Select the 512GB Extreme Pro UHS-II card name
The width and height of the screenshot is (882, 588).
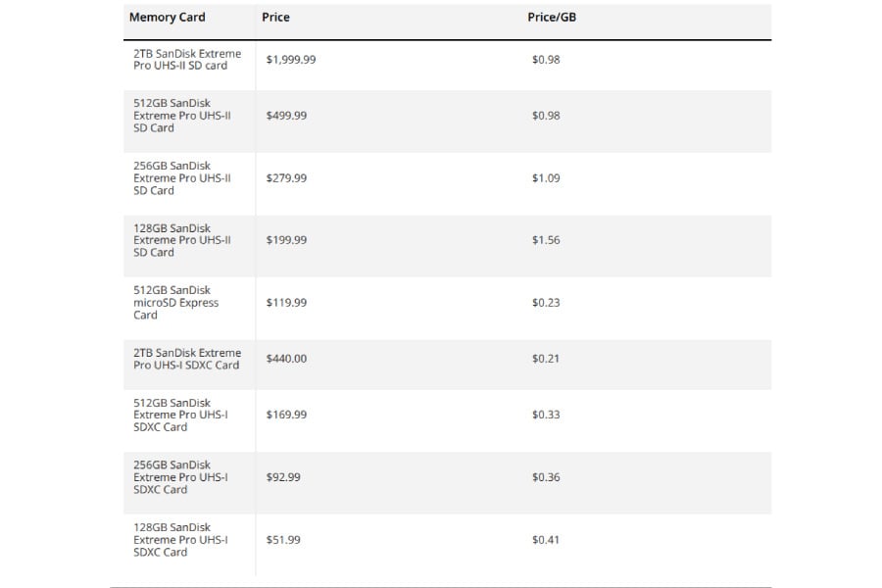coord(182,116)
